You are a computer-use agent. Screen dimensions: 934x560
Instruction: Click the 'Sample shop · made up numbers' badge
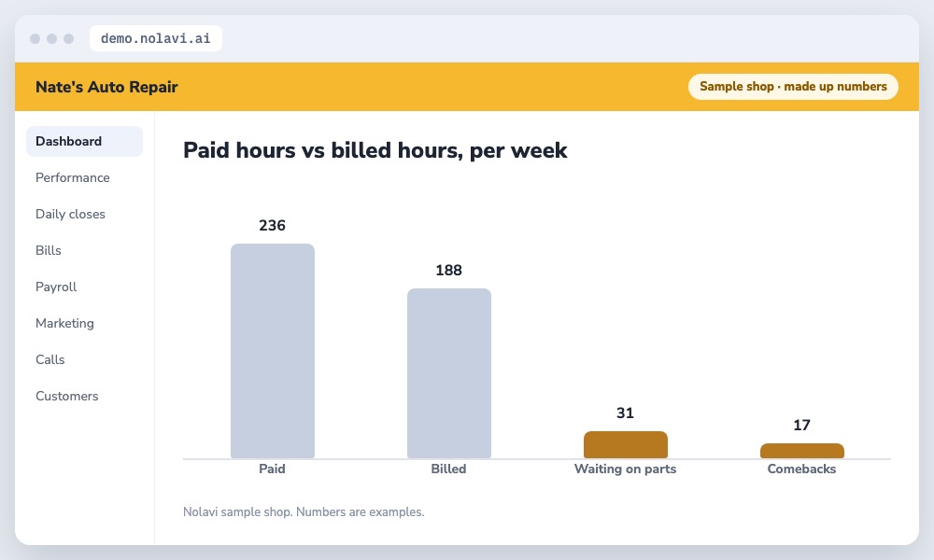coord(793,86)
